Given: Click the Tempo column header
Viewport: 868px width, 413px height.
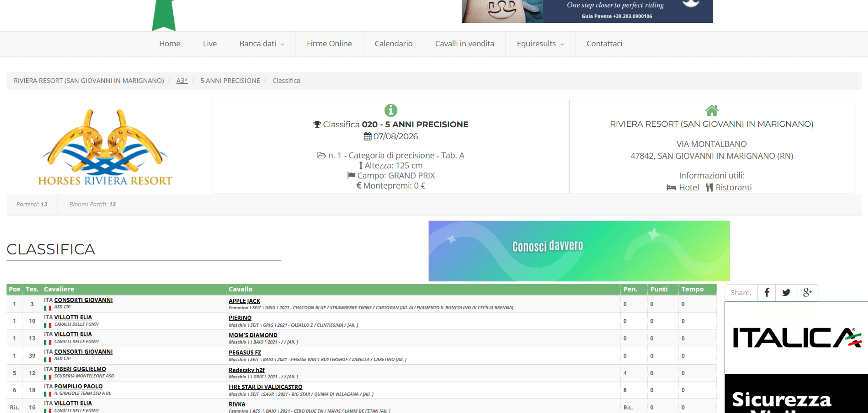Looking at the screenshot, I should (x=698, y=289).
